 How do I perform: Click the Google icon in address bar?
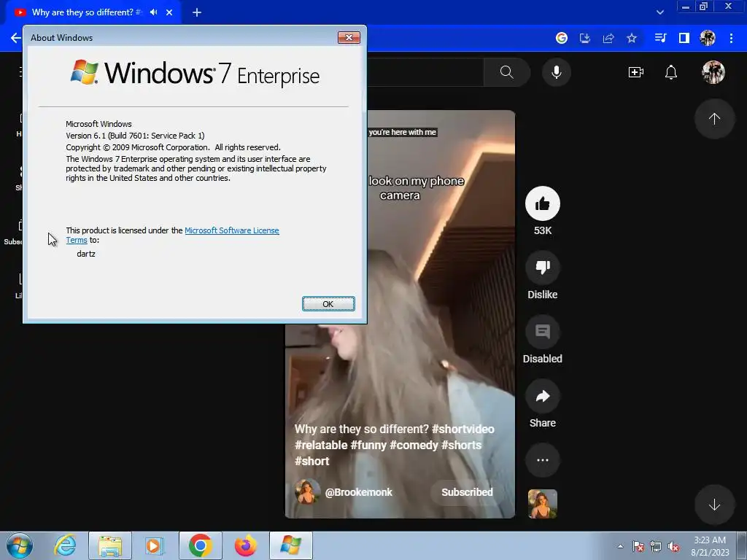562,38
